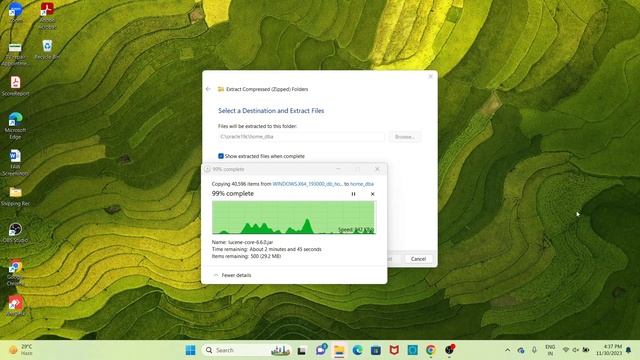The width and height of the screenshot is (640, 360).
Task: Switch to File Explorer in the taskbar
Action: click(339, 350)
